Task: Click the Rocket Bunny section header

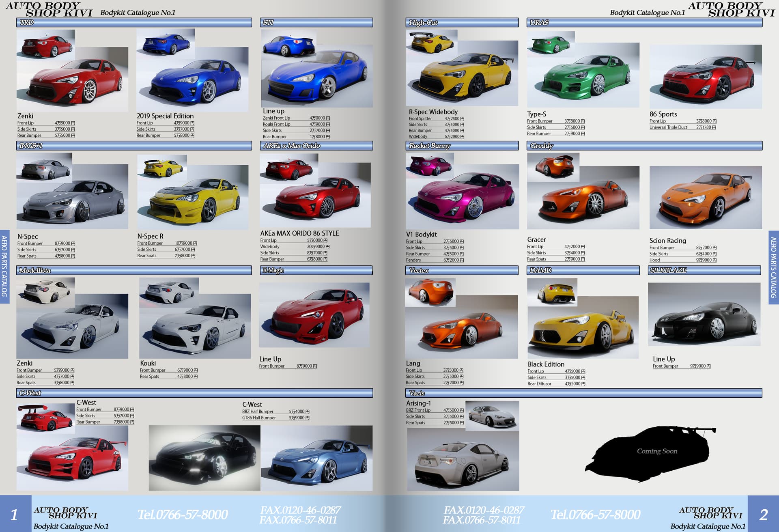Action: pyautogui.click(x=462, y=146)
